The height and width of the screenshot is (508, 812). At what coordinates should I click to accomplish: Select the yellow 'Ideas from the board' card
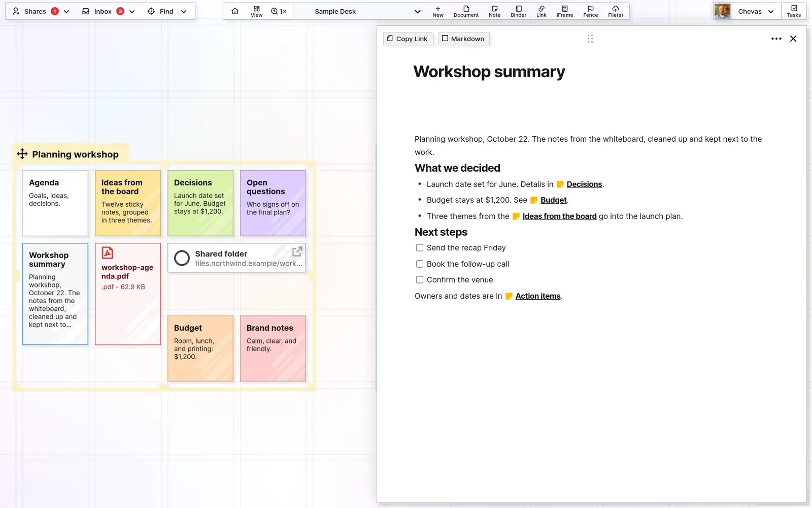click(128, 203)
